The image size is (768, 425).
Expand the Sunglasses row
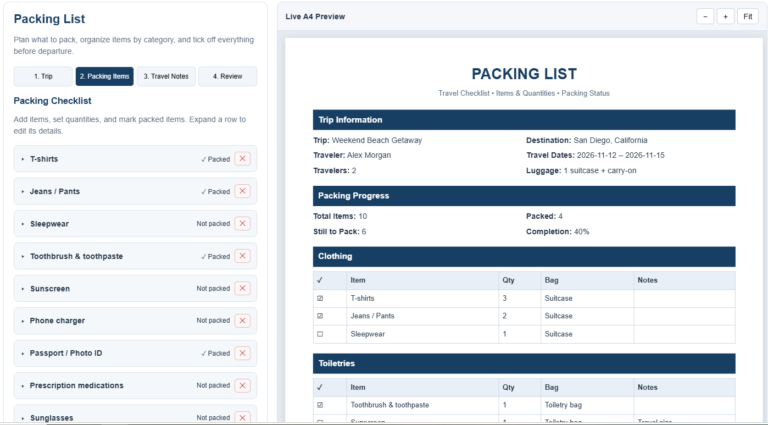point(23,418)
